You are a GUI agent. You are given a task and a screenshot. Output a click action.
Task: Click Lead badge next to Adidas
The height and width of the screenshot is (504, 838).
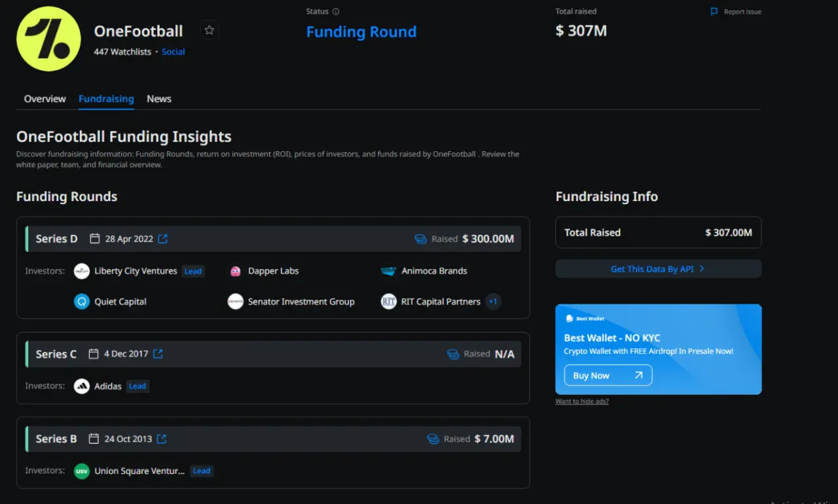coord(137,386)
